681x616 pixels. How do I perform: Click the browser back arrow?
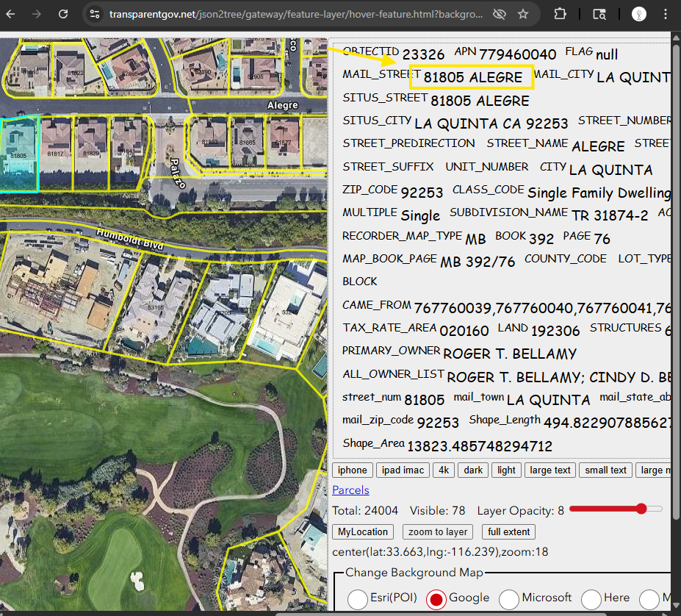point(11,14)
